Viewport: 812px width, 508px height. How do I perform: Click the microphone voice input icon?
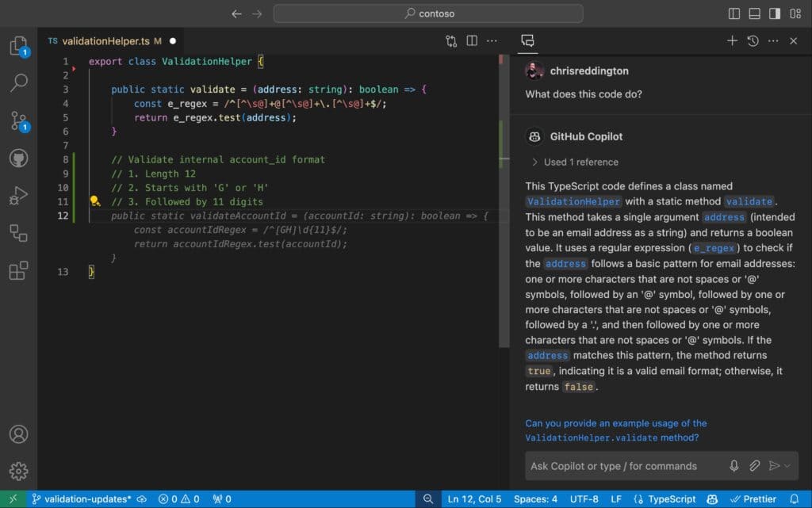[734, 466]
